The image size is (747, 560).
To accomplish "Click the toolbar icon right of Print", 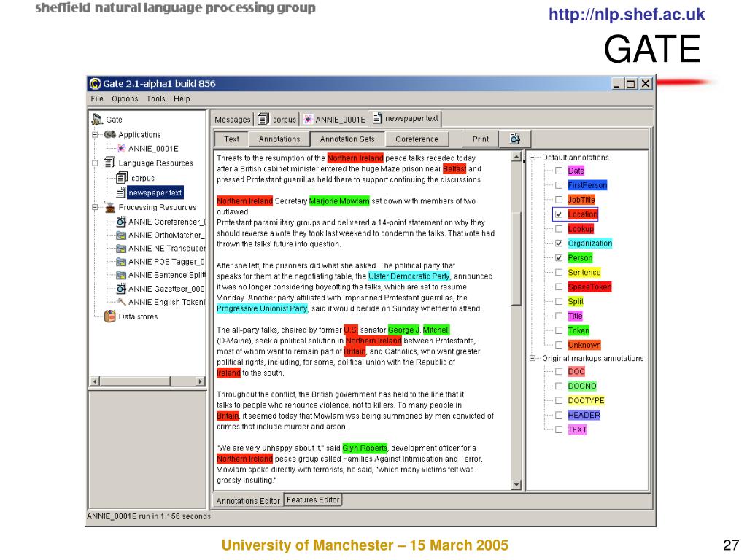I will point(515,139).
